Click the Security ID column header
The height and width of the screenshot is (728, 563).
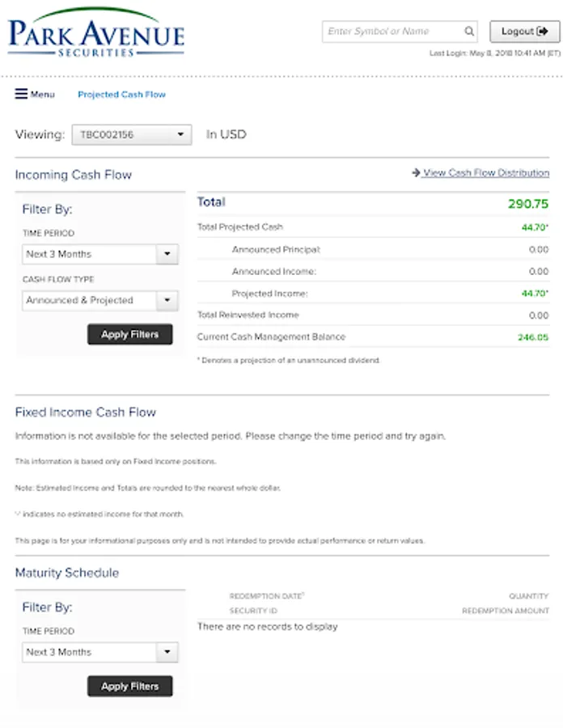click(253, 611)
